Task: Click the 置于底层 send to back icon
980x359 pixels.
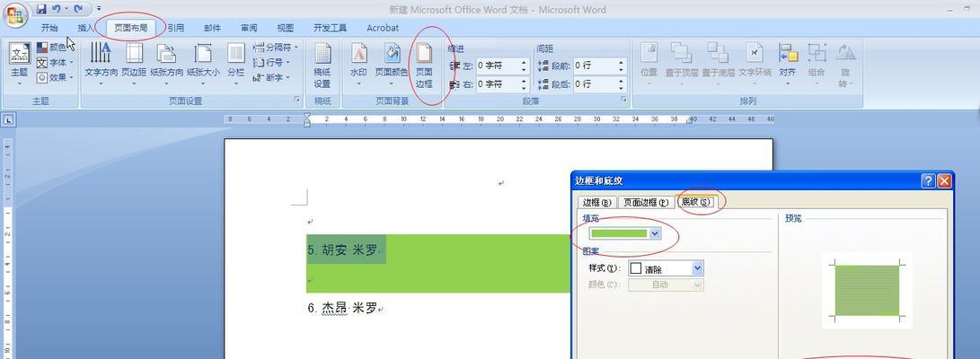Action: click(718, 52)
